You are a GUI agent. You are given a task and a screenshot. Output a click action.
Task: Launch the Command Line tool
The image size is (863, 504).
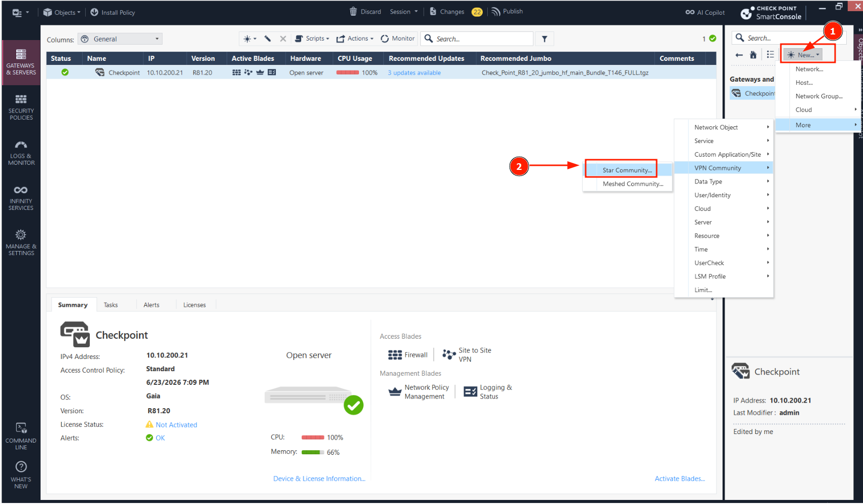tap(21, 436)
